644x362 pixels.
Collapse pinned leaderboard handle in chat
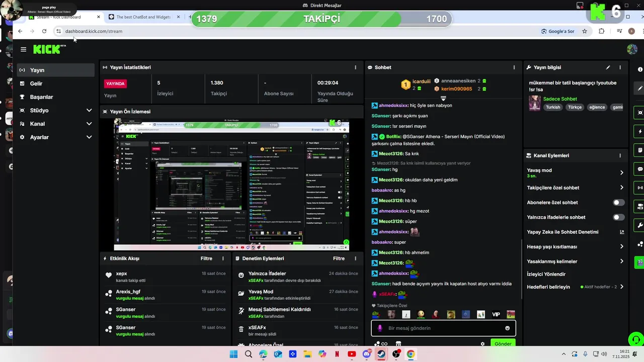pos(443,98)
